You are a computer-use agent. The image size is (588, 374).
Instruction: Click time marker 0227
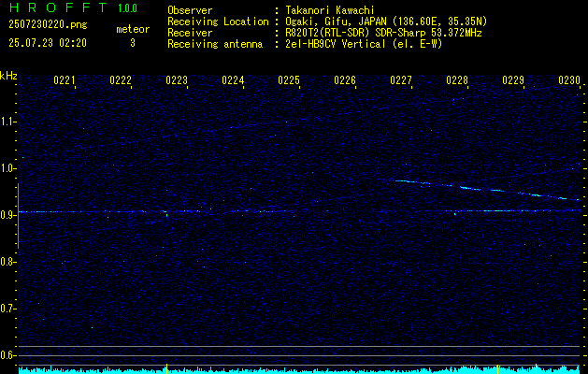tap(401, 80)
